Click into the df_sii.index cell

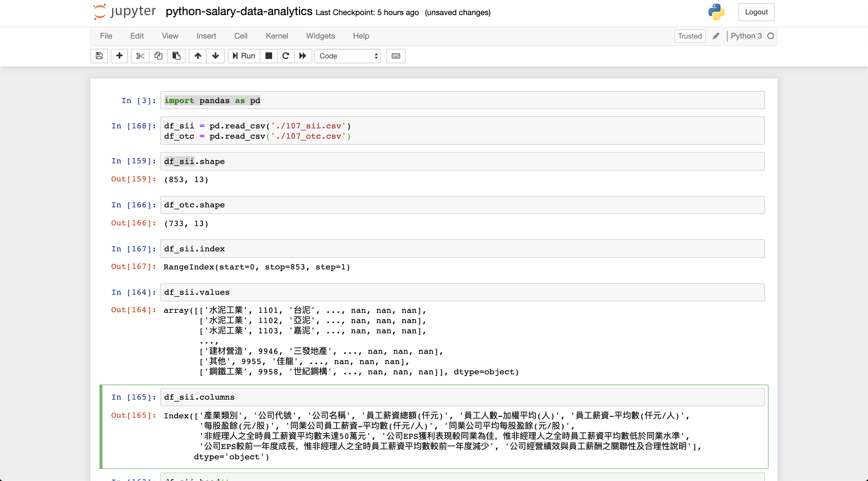(x=462, y=249)
